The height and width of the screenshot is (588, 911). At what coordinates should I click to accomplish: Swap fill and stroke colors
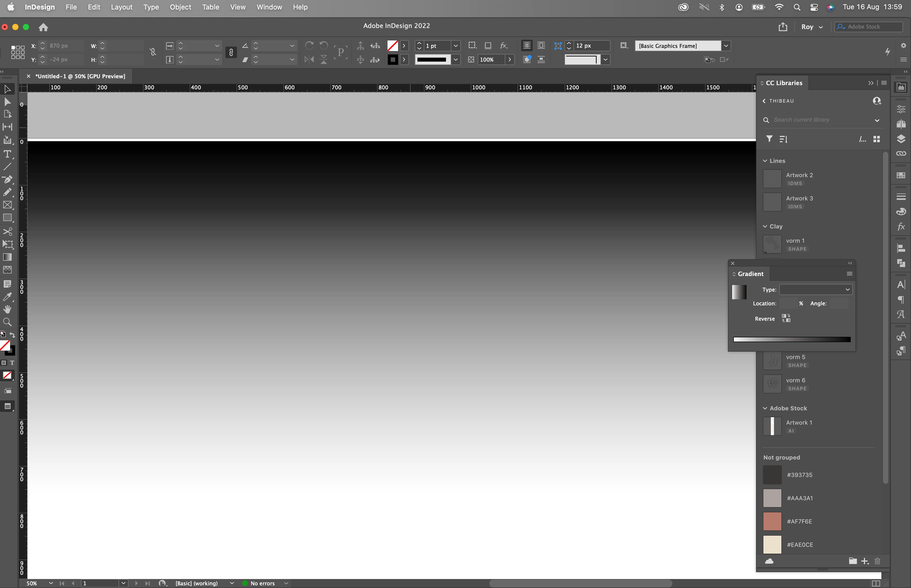coord(12,335)
